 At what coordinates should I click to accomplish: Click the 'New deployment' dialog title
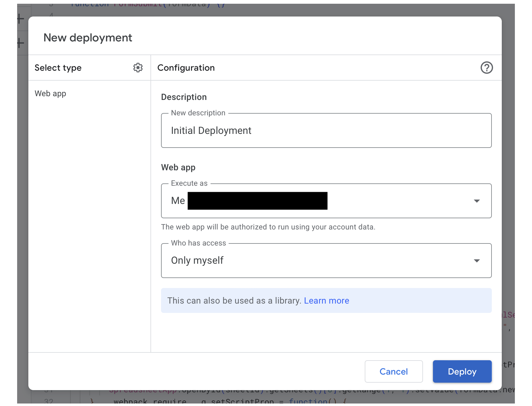(x=88, y=38)
